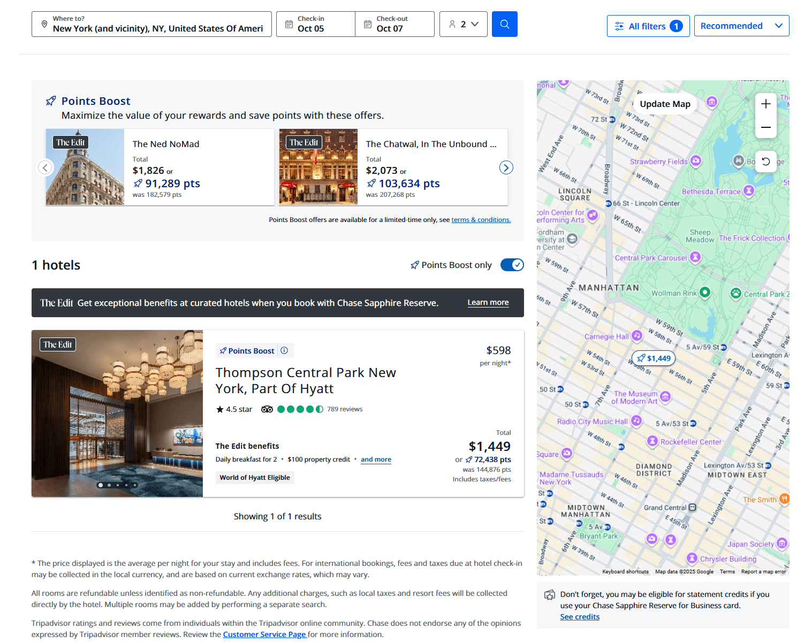
Task: Open terms & conditions link
Action: click(x=481, y=220)
